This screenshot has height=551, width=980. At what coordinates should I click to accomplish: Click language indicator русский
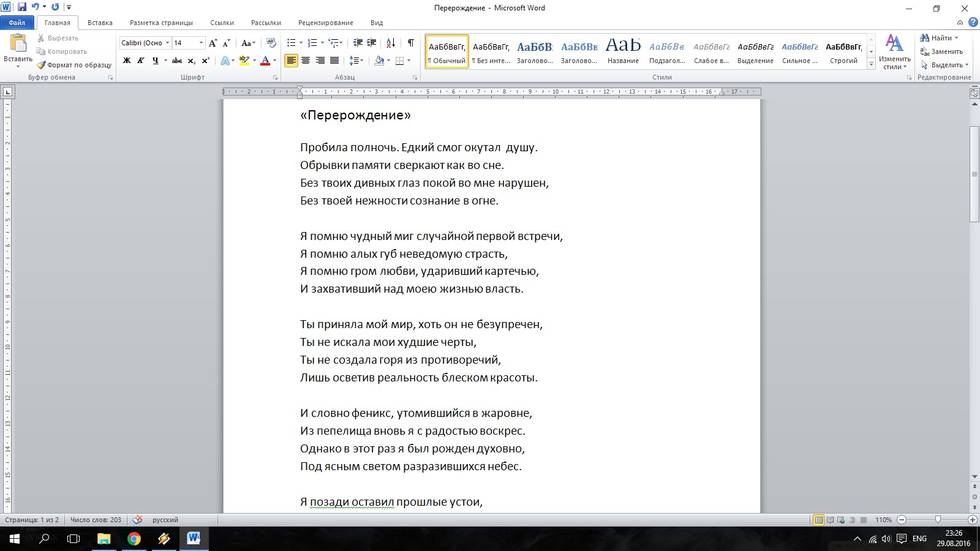coord(165,520)
